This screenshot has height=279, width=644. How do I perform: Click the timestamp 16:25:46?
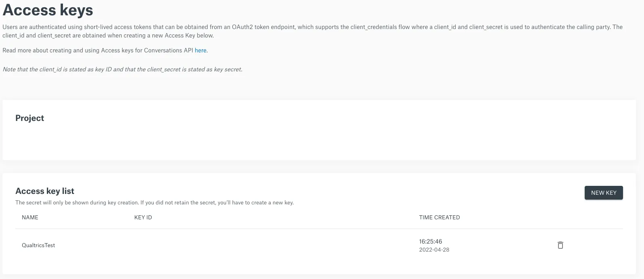430,241
